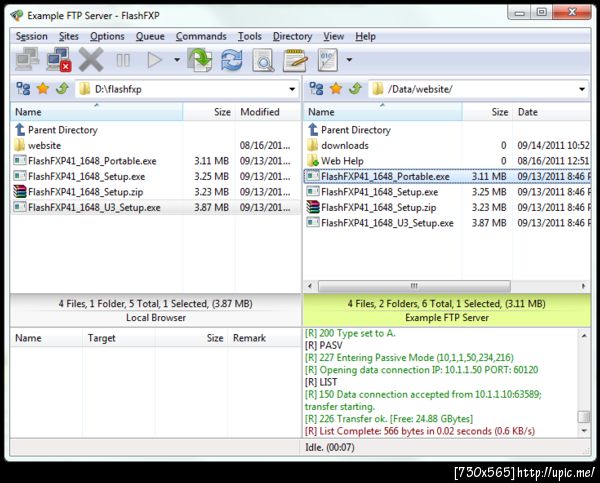The image size is (600, 483).
Task: Click the Example FTP Server status label
Action: coord(447,318)
